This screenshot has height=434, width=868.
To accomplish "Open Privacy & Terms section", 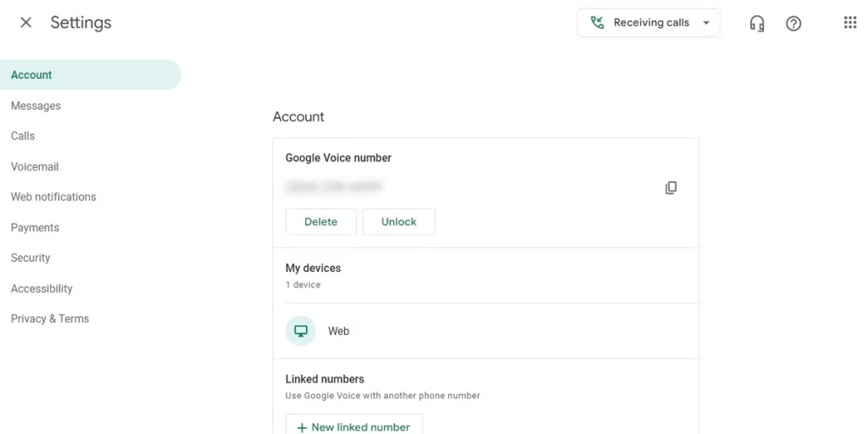I will 50,319.
